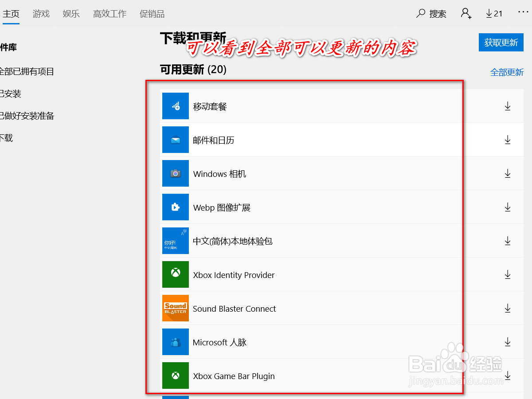Open the 已安装 sidebar item
Image resolution: width=532 pixels, height=399 pixels.
[9, 94]
